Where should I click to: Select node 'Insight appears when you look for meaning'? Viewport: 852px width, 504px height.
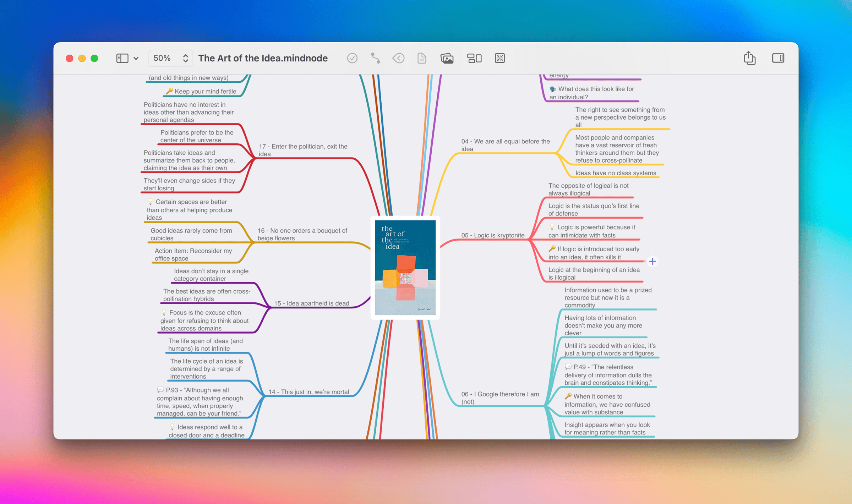click(x=607, y=428)
